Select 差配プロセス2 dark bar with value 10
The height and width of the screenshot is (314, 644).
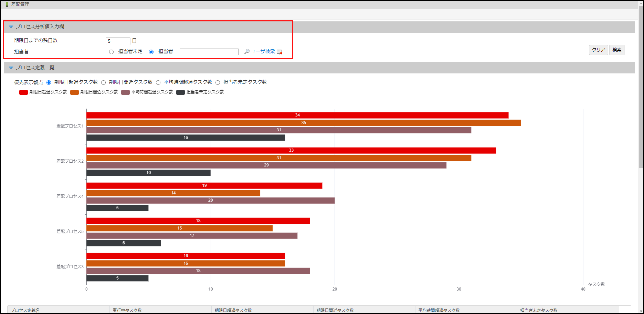pyautogui.click(x=148, y=173)
